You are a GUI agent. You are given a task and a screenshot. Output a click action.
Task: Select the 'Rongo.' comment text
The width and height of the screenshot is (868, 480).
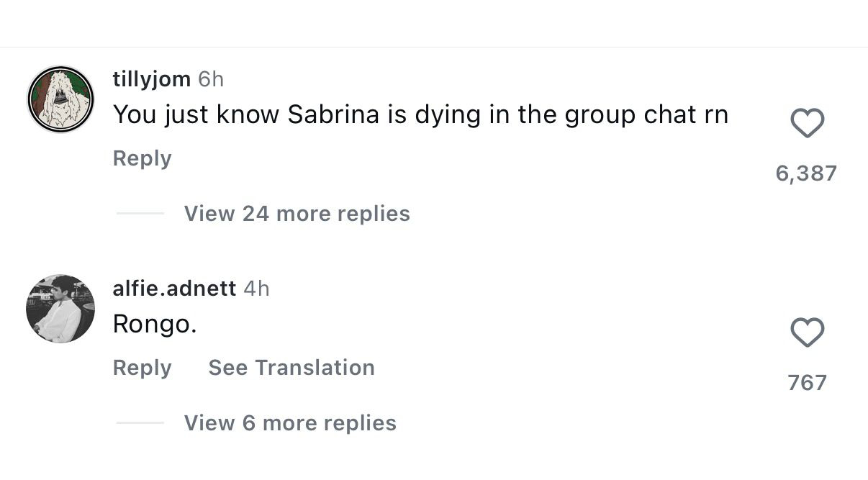pos(155,325)
